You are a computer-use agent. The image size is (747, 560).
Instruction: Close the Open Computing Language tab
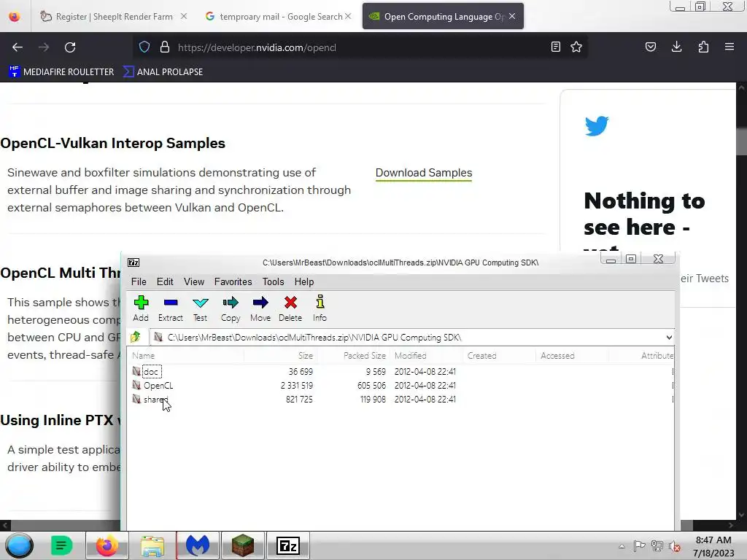[x=512, y=16]
